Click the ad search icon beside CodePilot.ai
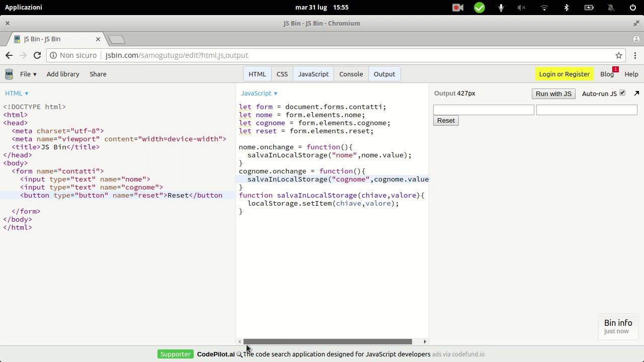The image size is (644, 362). [239, 354]
